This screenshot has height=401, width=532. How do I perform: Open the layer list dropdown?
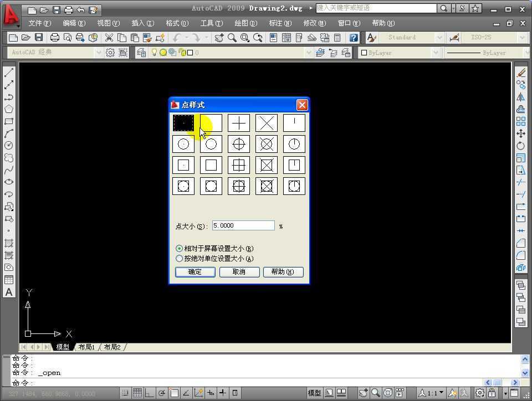tap(308, 53)
